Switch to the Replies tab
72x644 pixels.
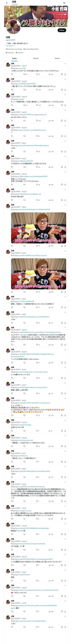[36, 58]
